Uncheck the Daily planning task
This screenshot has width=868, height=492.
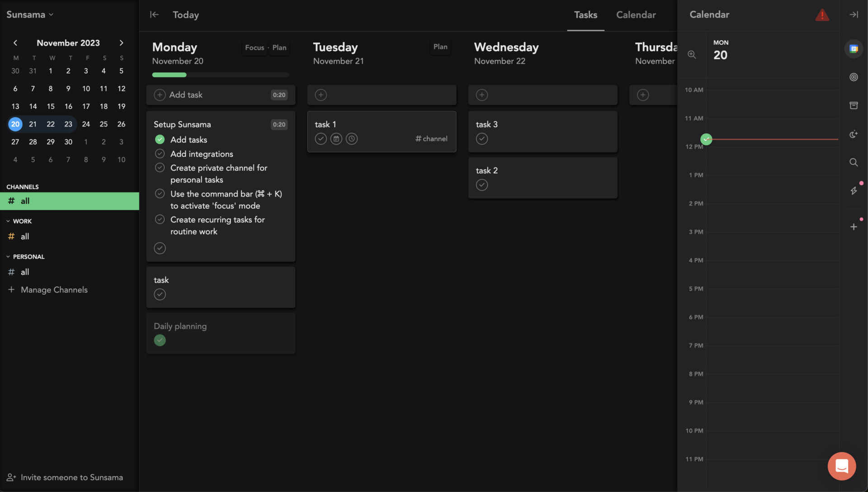[x=160, y=340]
